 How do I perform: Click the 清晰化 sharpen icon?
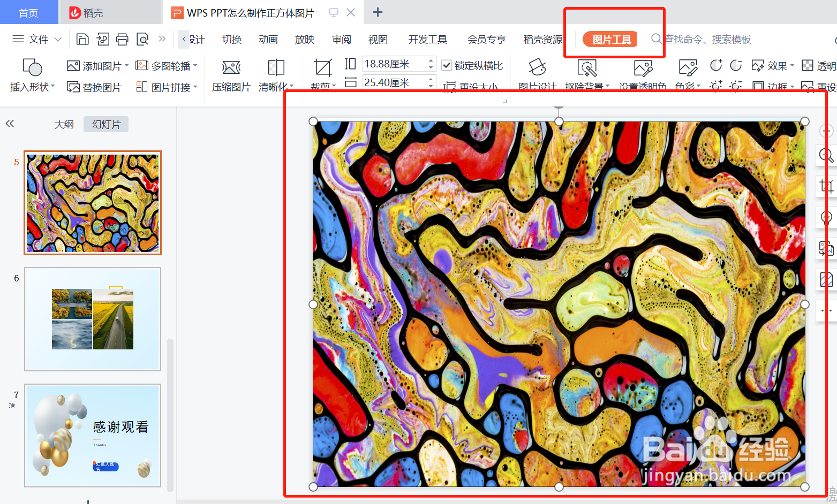click(276, 67)
